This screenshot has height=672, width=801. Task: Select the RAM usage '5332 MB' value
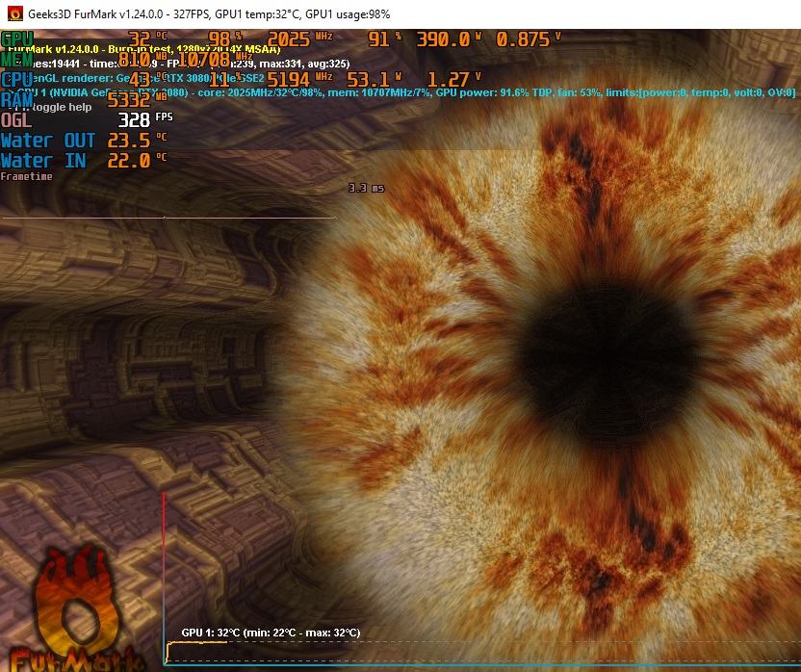pos(138,99)
